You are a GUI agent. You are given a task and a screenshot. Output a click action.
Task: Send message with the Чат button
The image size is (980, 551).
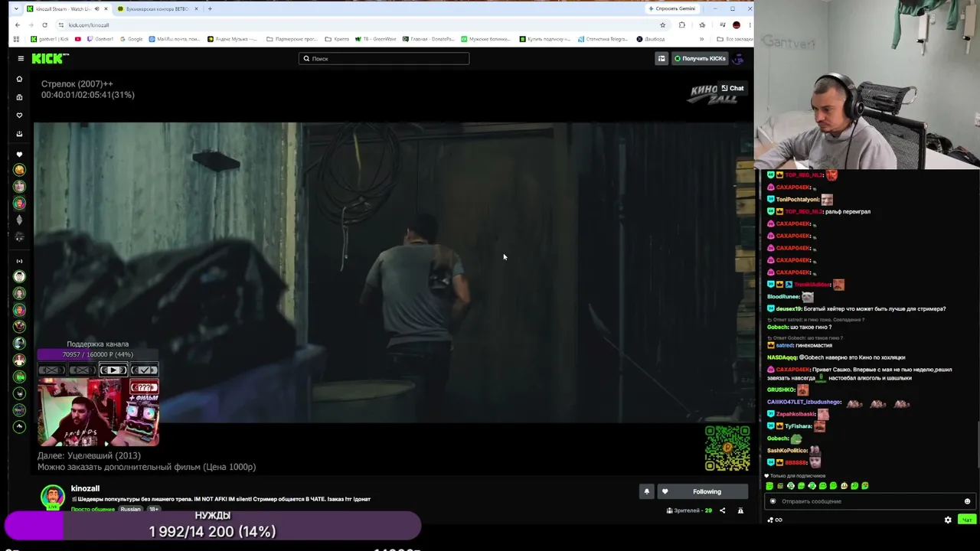tap(967, 520)
